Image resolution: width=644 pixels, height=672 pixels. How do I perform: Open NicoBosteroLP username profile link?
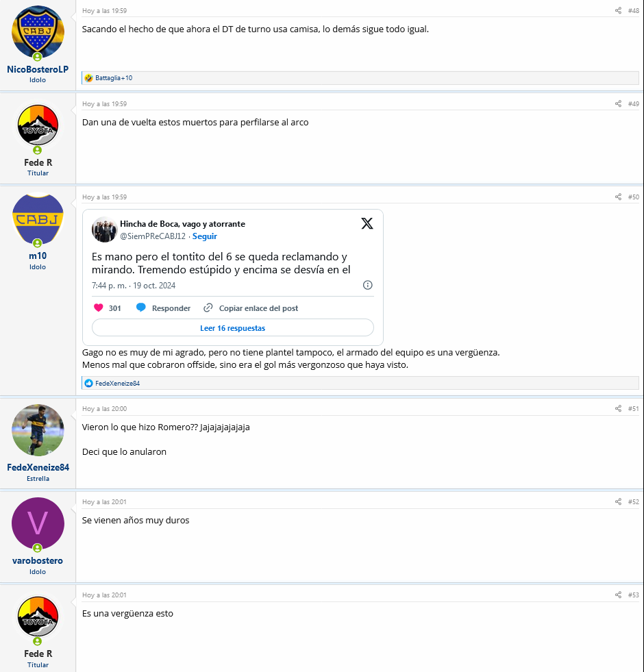click(38, 69)
